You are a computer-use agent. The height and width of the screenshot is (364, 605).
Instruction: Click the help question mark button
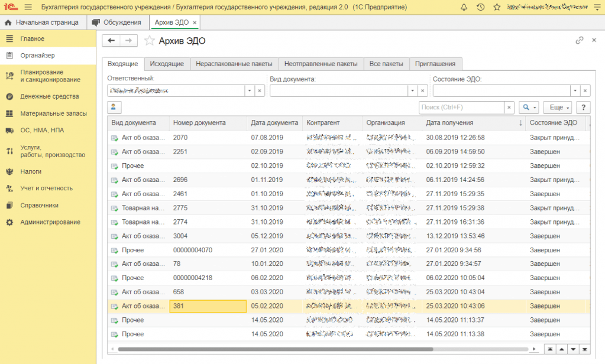click(583, 108)
